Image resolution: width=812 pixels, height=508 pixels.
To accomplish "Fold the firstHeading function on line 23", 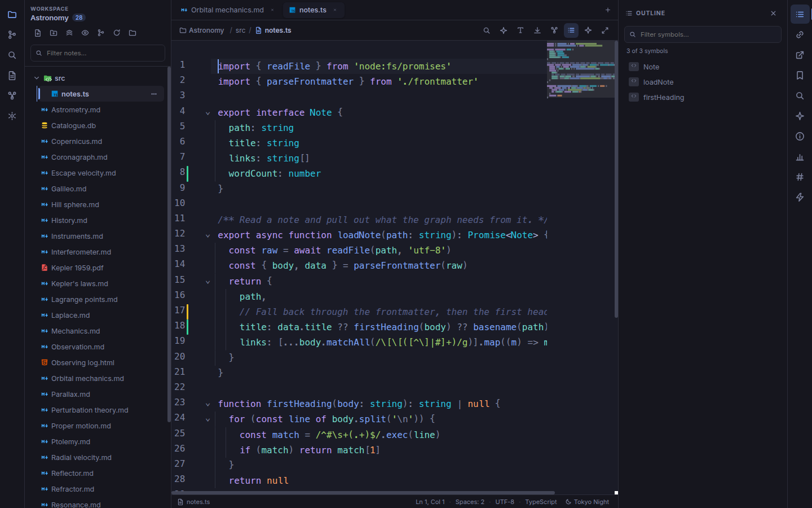I will [x=208, y=404].
